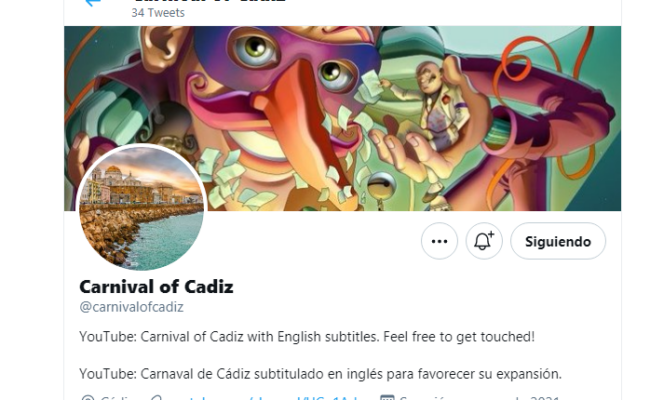Click the Spanish bio line about subtítulos
Image resolution: width=650 pixels, height=400 pixels.
click(320, 374)
